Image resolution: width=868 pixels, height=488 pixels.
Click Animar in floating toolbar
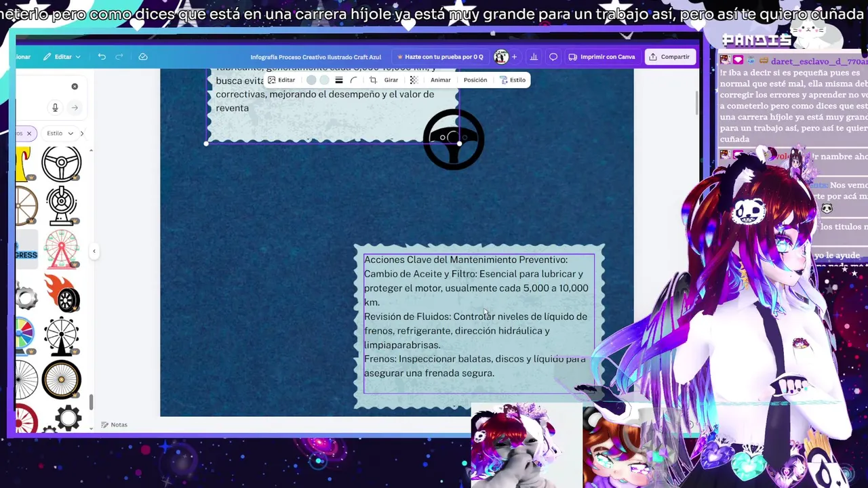pyautogui.click(x=440, y=80)
